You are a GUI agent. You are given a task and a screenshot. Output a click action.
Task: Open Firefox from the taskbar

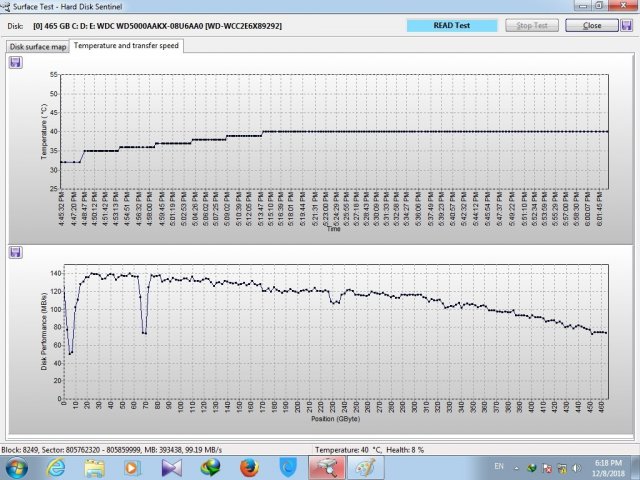[250, 467]
